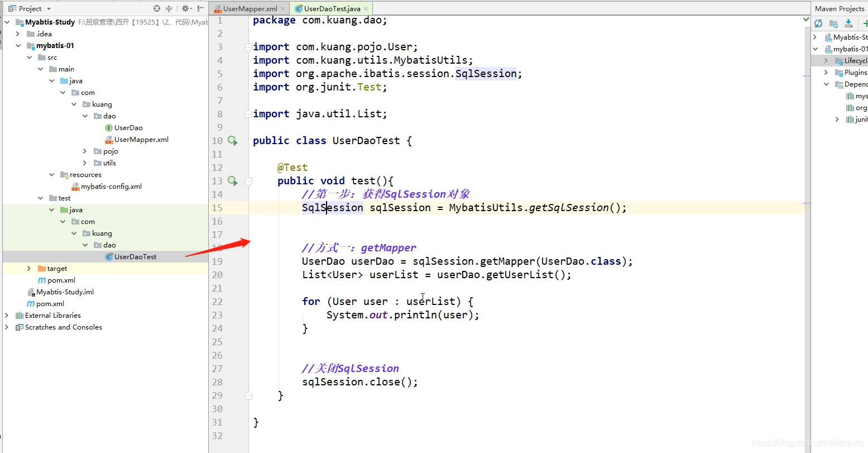The height and width of the screenshot is (453, 868).
Task: Click sqlSession.close() on line 28
Action: pyautogui.click(x=360, y=382)
